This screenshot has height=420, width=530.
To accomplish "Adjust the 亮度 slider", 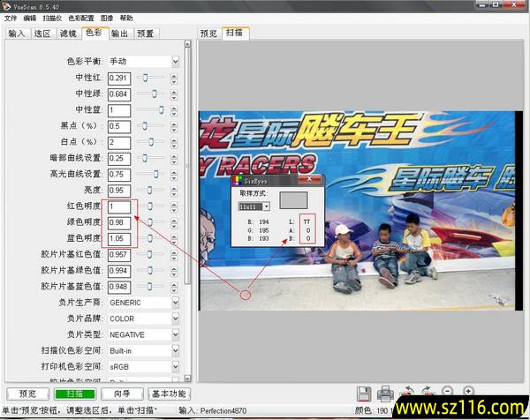I will pyautogui.click(x=150, y=191).
